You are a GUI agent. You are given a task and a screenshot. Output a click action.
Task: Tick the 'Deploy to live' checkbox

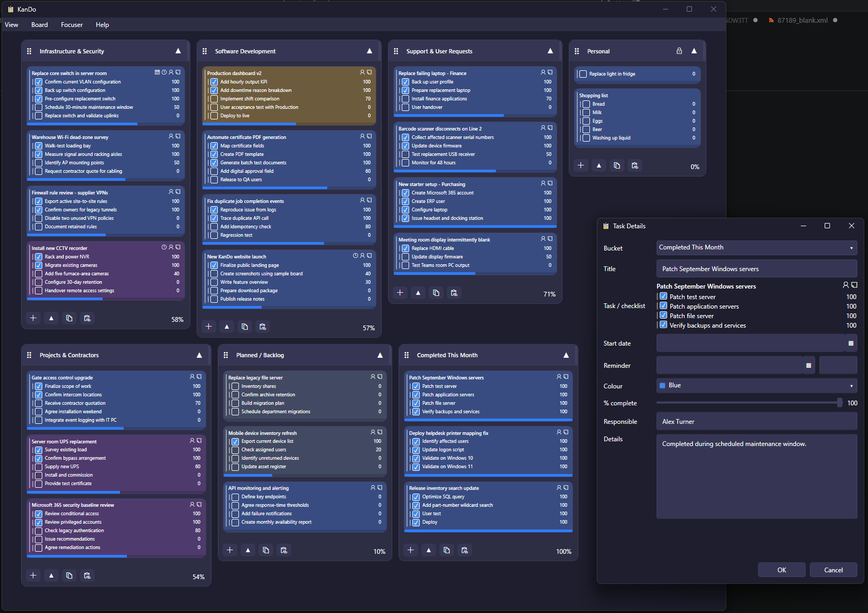[x=214, y=116]
